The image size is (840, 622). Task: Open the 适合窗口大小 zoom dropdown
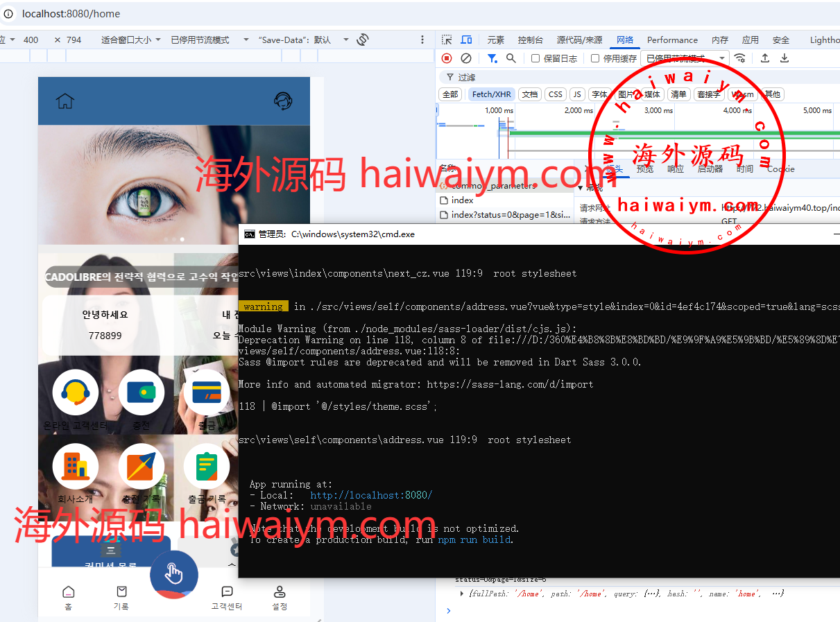coord(131,40)
